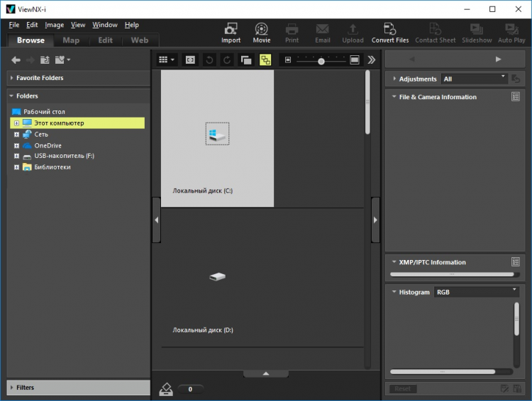Toggle the XMP/IPTC Information list icon
Viewport: 532px width, 401px height.
pos(516,262)
